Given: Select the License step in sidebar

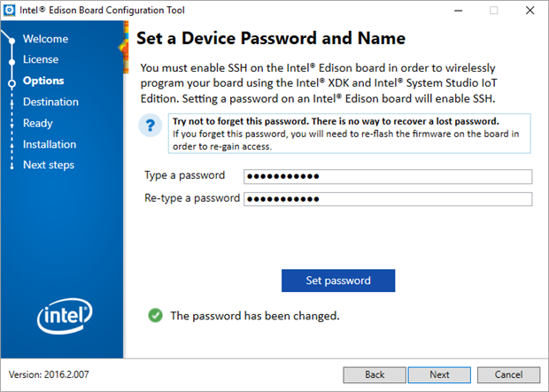Looking at the screenshot, I should pyautogui.click(x=41, y=59).
